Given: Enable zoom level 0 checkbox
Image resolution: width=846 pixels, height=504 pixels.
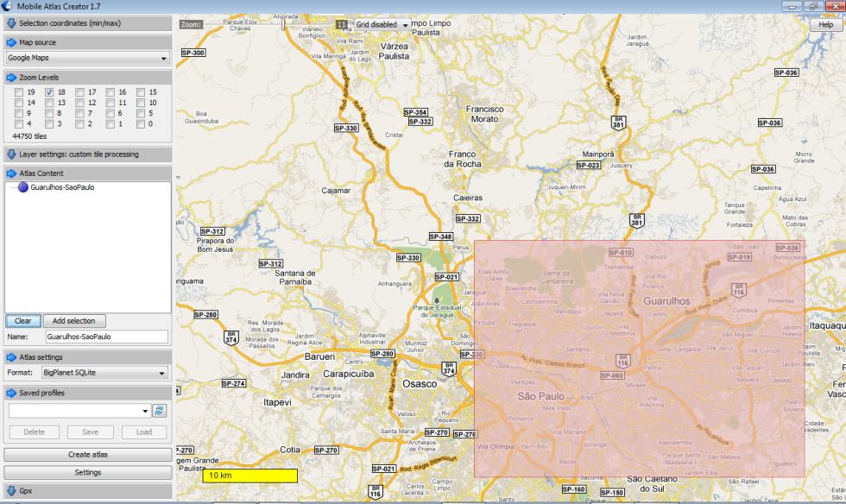Looking at the screenshot, I should coord(141,123).
